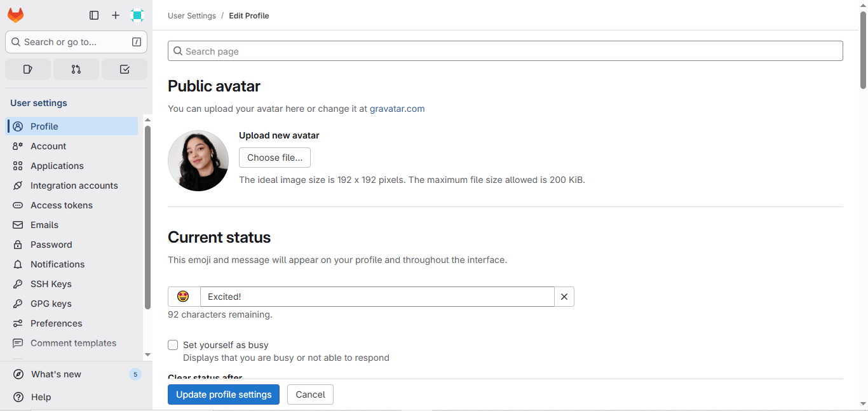Open the create new plus menu
This screenshot has height=411, width=868.
(x=116, y=15)
